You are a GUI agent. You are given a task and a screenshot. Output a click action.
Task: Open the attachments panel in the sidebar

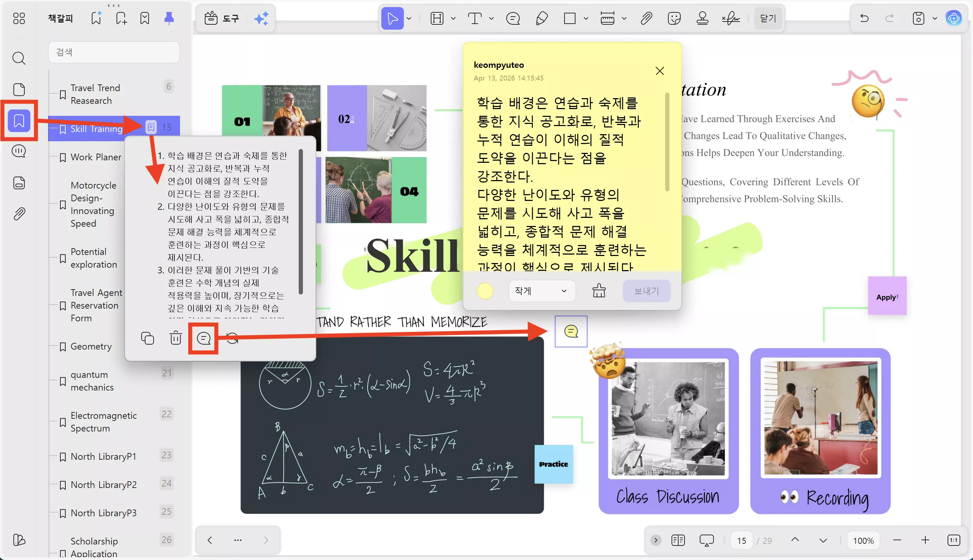click(18, 214)
